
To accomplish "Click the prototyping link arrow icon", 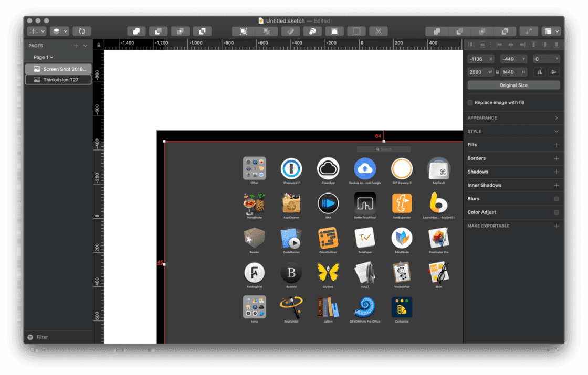I will click(x=529, y=31).
